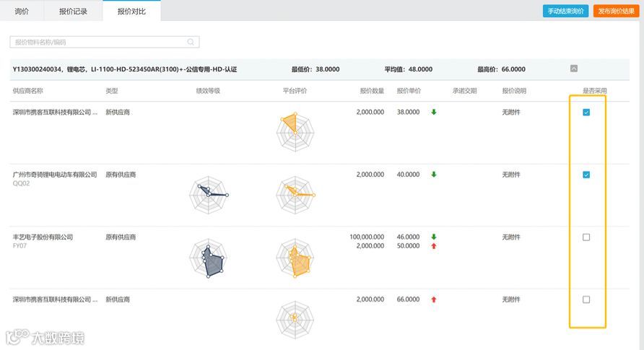
Task: Click red up arrow beside 50.0000
Action: click(x=434, y=246)
